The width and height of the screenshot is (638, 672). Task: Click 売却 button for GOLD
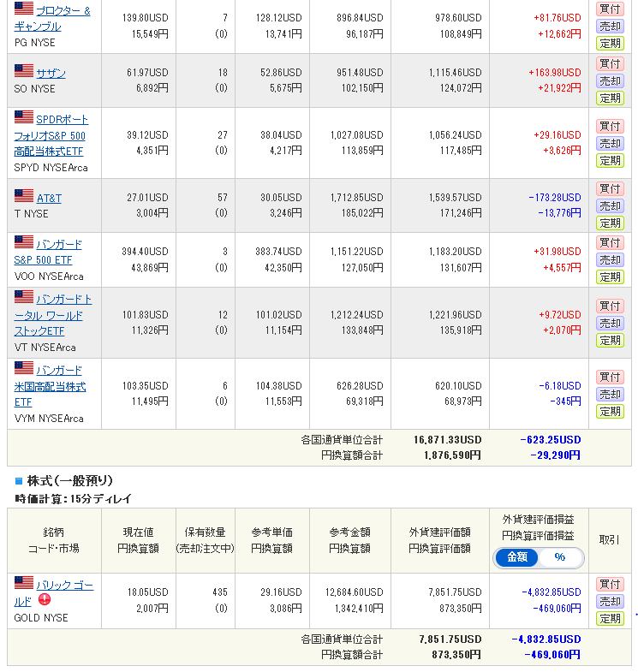click(x=610, y=601)
